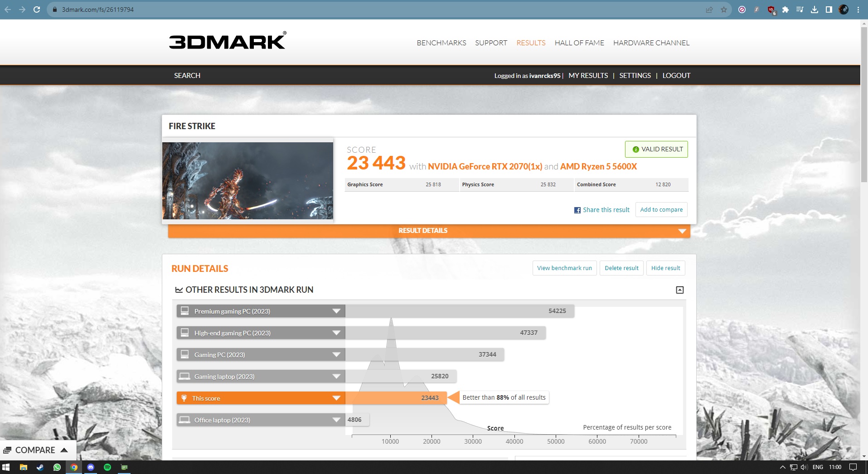The height and width of the screenshot is (474, 868).
Task: Click the Facebook icon beside Share this result
Action: coord(577,210)
